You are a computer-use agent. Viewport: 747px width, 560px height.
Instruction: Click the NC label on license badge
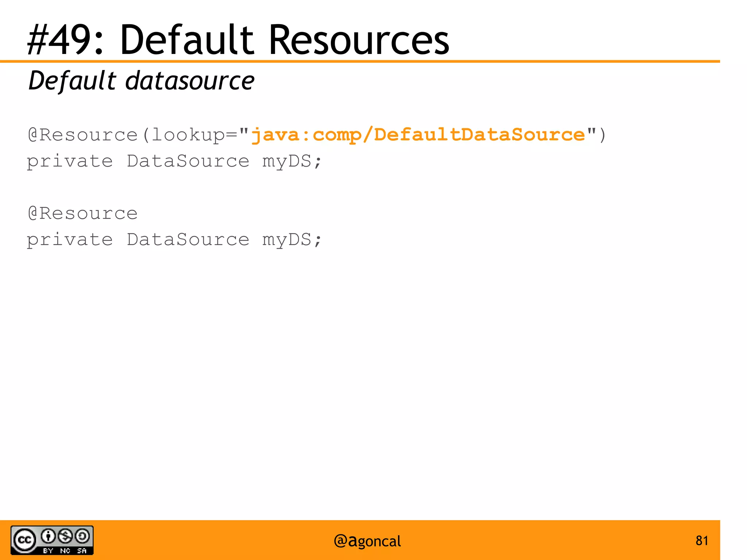click(x=65, y=551)
